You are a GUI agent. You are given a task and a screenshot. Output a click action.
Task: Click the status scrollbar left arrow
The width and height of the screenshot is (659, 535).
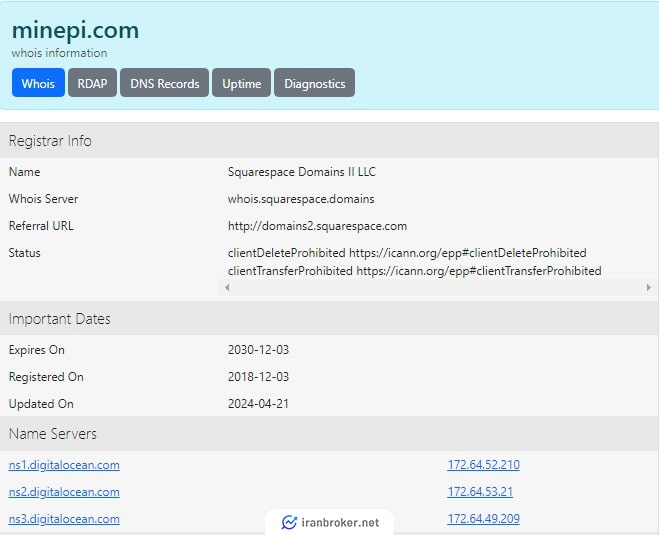(227, 287)
